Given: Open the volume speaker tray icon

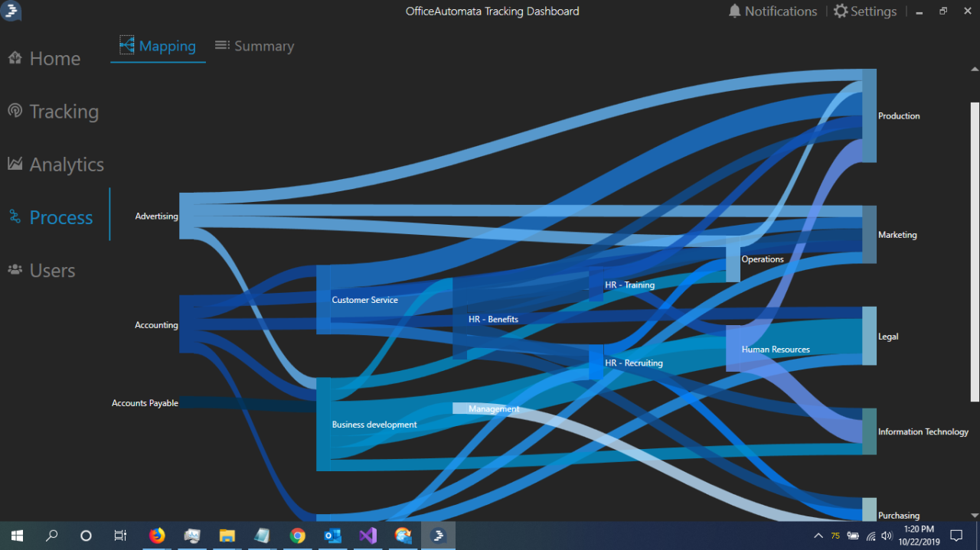Looking at the screenshot, I should tap(887, 535).
